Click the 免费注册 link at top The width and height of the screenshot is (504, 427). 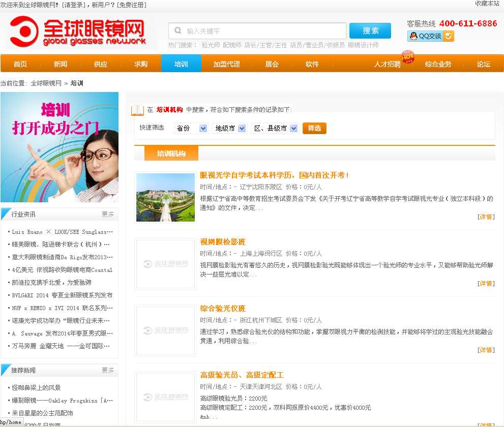coord(132,5)
